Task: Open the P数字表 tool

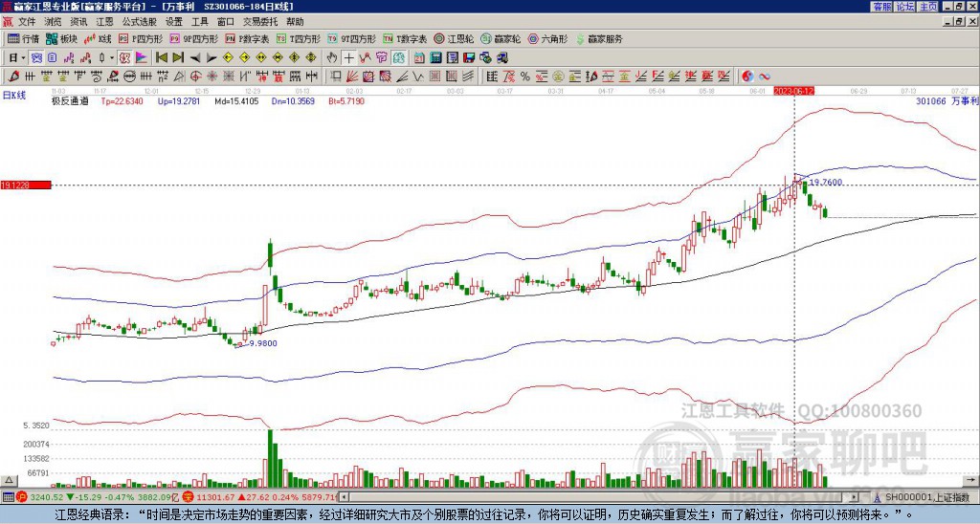Action: pos(248,38)
